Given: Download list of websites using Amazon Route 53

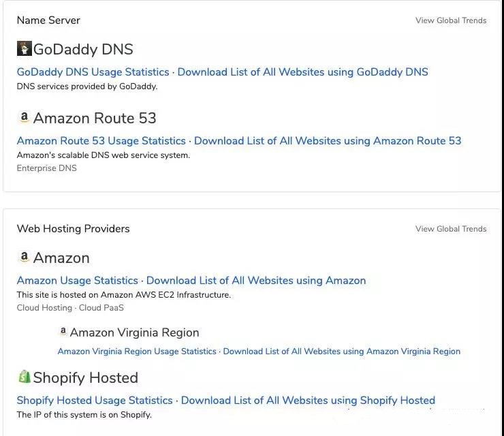Looking at the screenshot, I should point(328,141).
